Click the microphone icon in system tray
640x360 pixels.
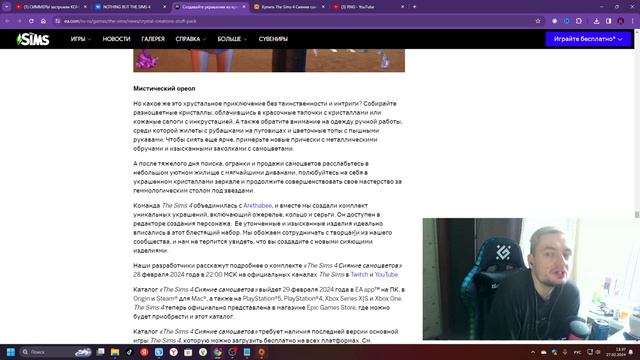click(565, 352)
